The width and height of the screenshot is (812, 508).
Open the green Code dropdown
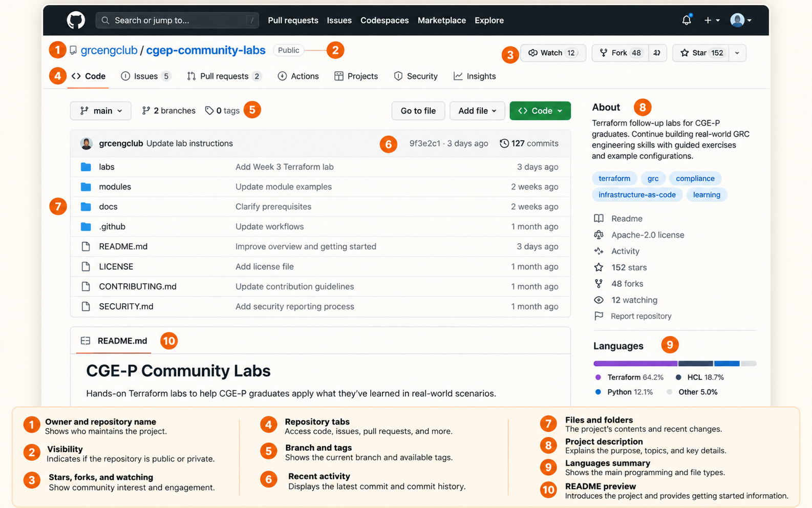pos(540,111)
